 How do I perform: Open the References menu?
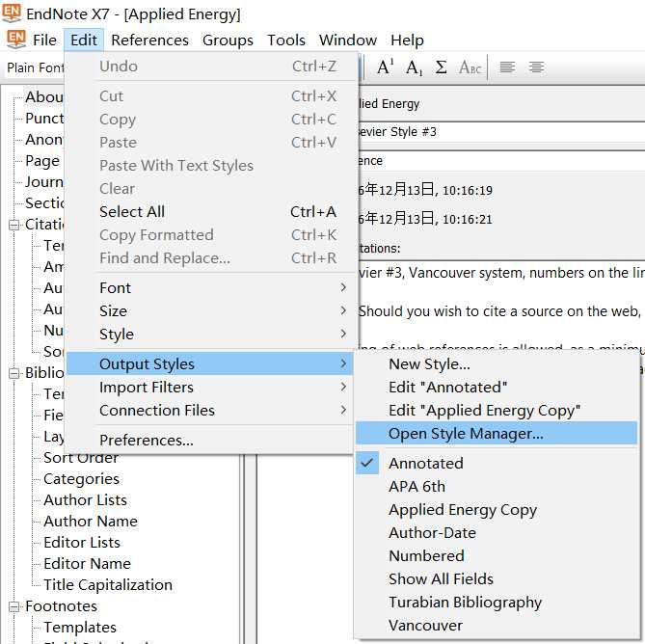click(x=149, y=40)
